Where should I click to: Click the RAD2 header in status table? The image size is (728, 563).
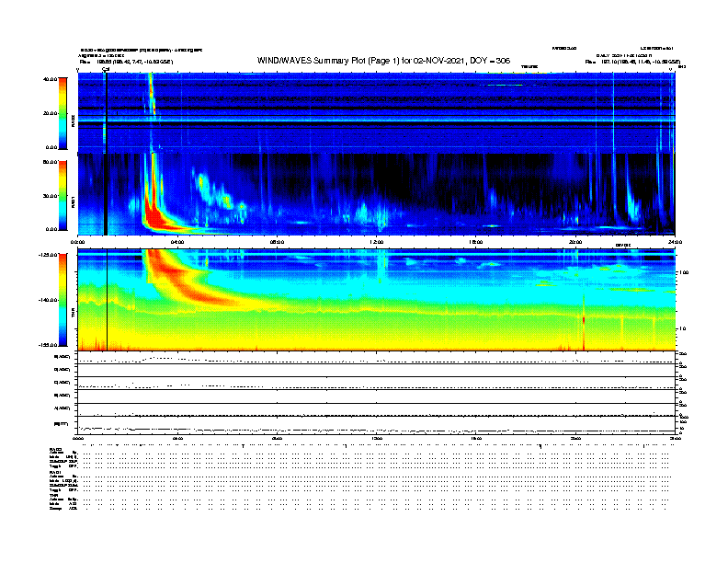point(55,449)
